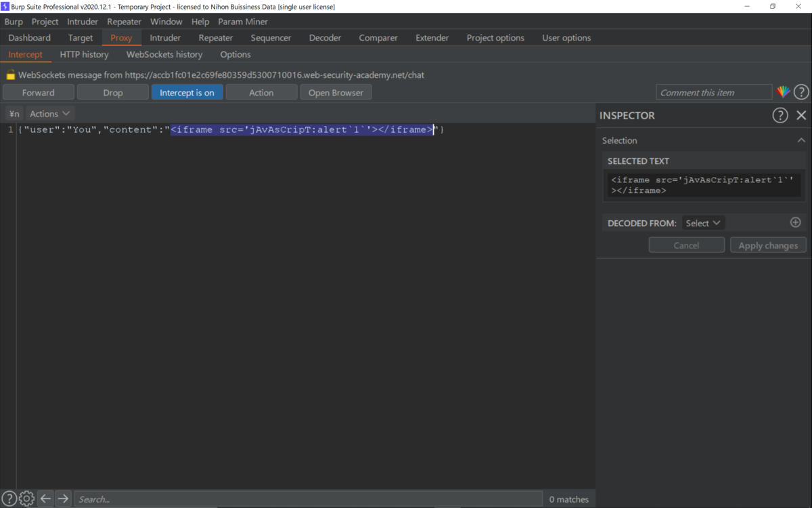Switch to the Comparer tab
This screenshot has width=812, height=508.
pos(378,38)
